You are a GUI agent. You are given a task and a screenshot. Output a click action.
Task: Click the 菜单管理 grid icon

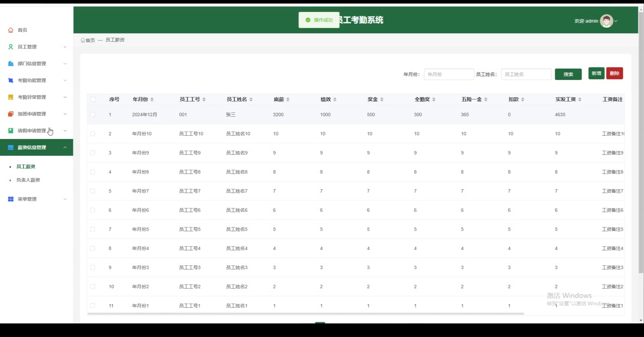(11, 199)
